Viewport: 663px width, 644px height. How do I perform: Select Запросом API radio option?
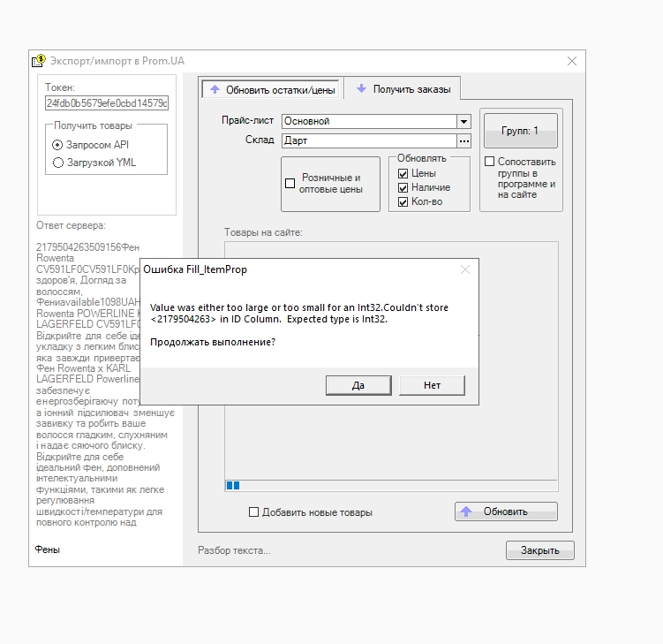tap(58, 144)
